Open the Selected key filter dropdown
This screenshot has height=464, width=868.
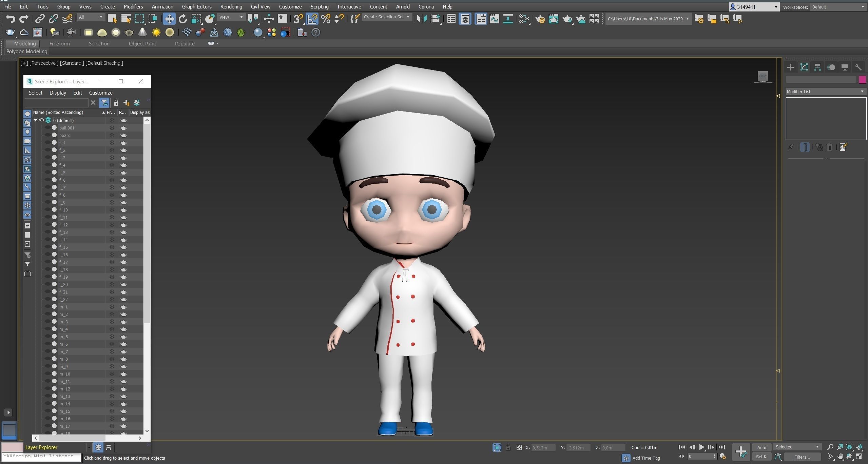coord(797,447)
